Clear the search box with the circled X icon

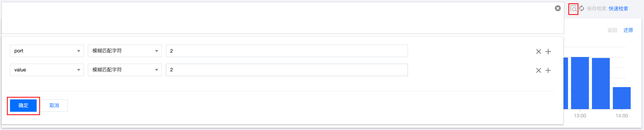[x=558, y=8]
